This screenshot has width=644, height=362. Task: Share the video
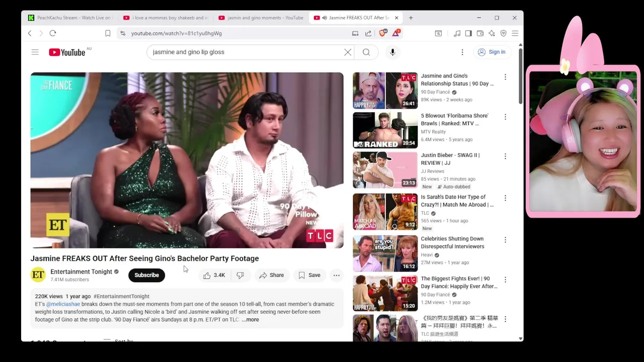[272, 275]
